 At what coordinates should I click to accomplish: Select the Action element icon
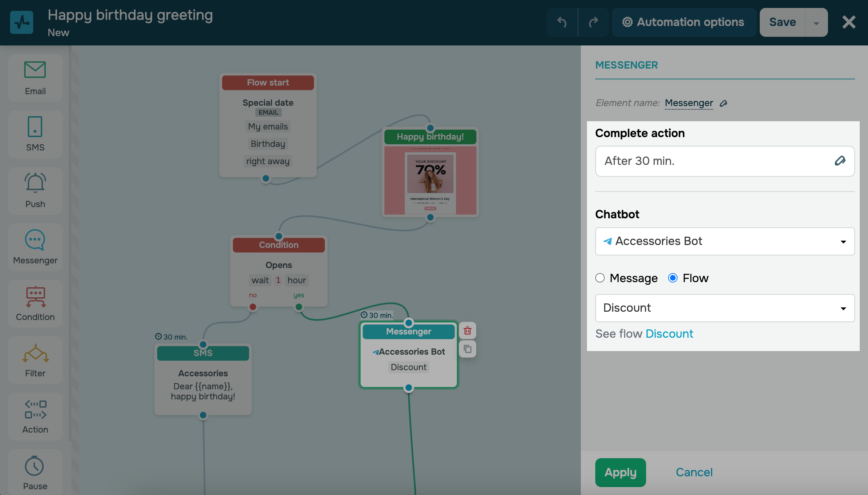(35, 410)
